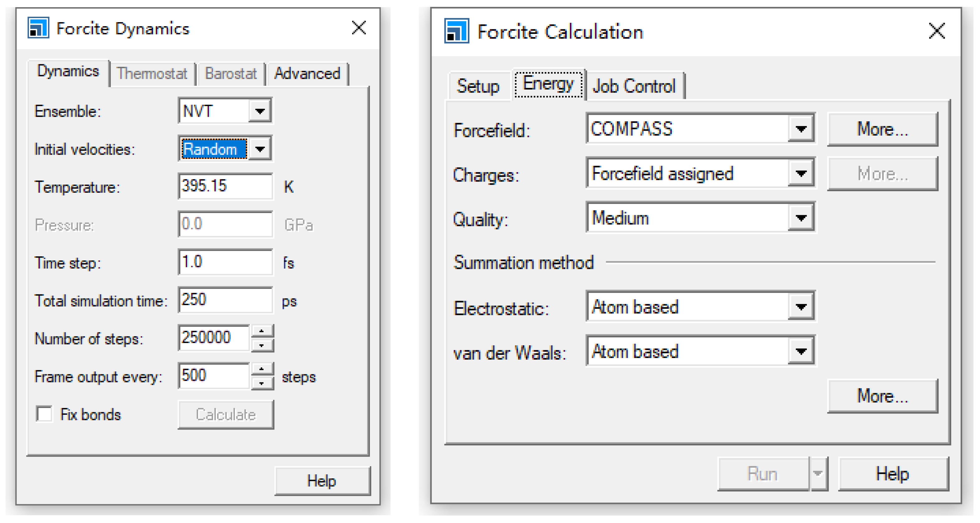Enable the Fix bonds checkbox
Viewport: 980px width, 523px height.
click(44, 414)
